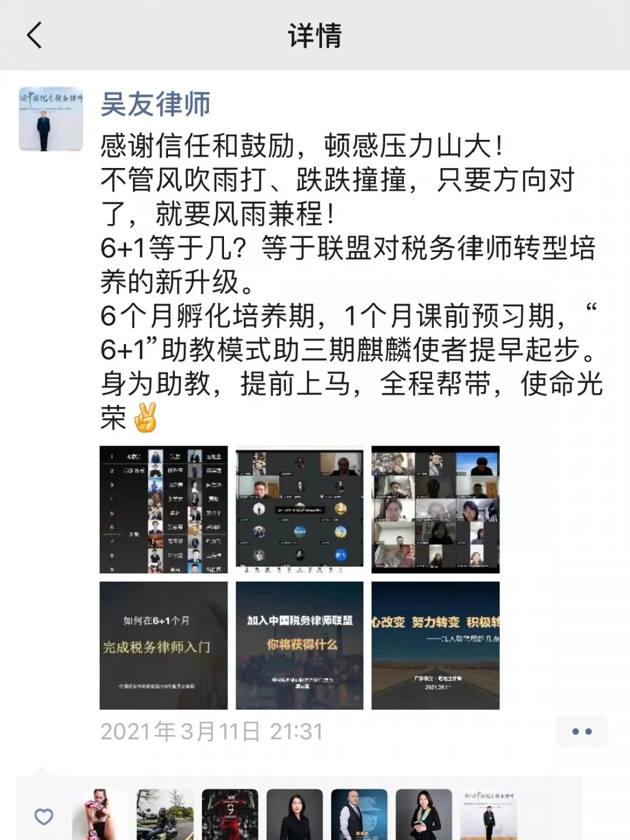Tap the heart like icon
Screen dimensions: 630x840
44,816
